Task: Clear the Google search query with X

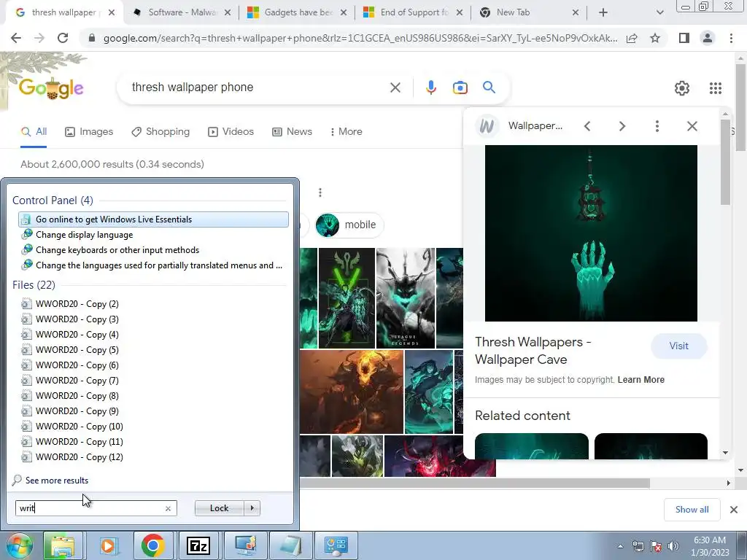Action: click(395, 87)
